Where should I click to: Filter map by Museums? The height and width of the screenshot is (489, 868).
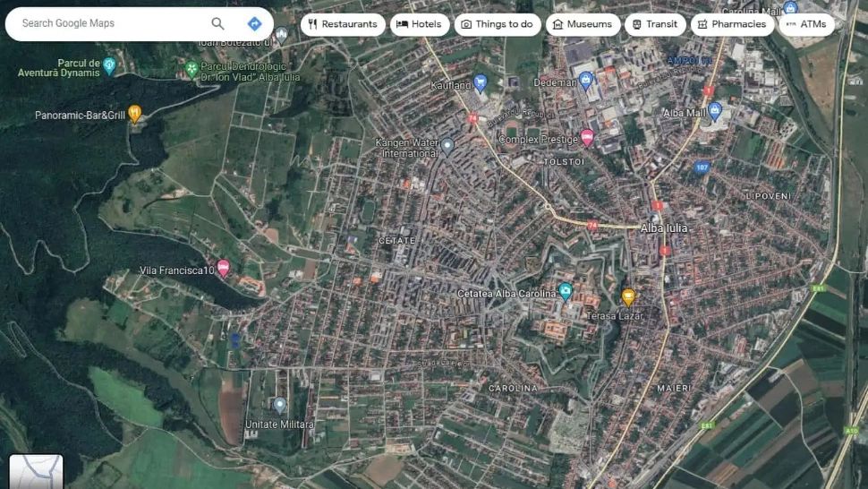[583, 24]
